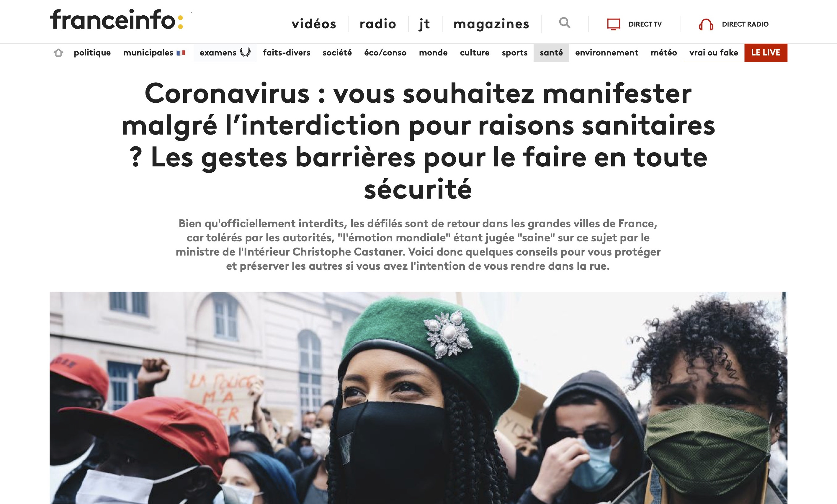Open the search magnifier icon
837x504 pixels.
(565, 23)
